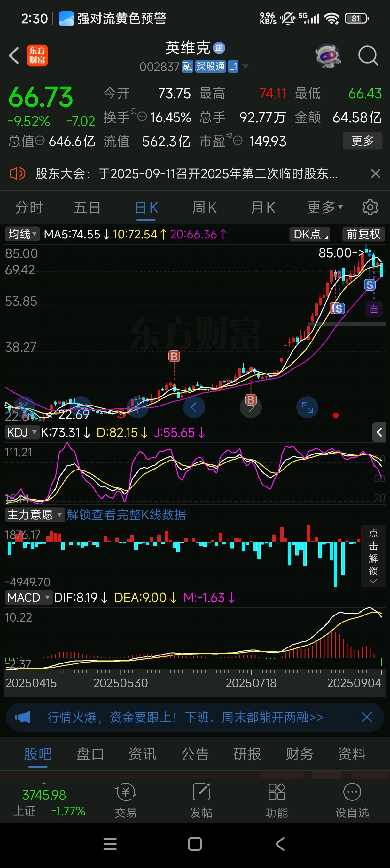Image resolution: width=390 pixels, height=868 pixels.
Task: Open chart settings gear icon
Action: tap(370, 208)
